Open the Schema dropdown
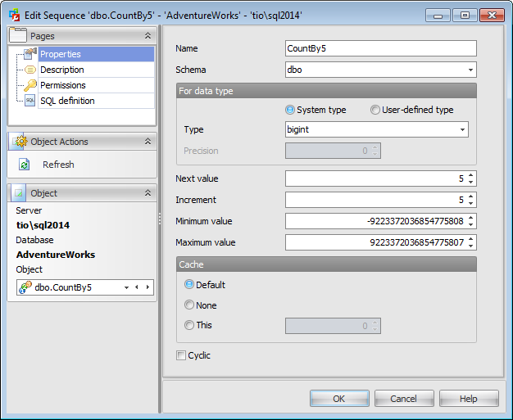513x420 pixels. pyautogui.click(x=470, y=70)
